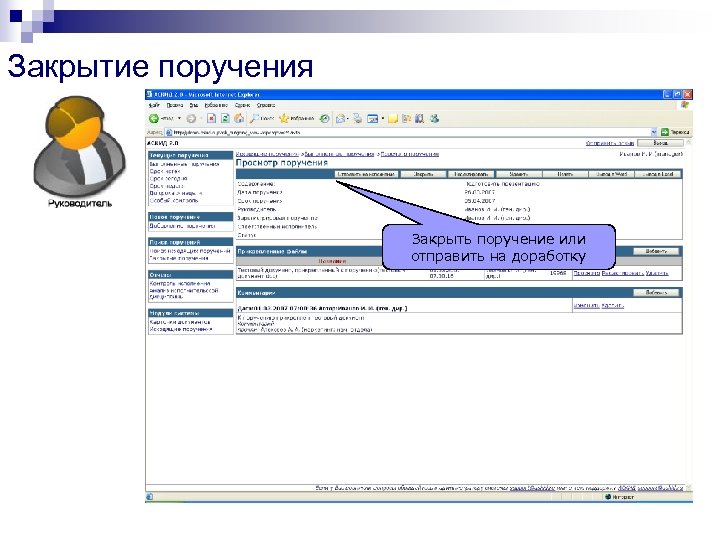Click the Закрыть button in action bar
Image resolution: width=720 pixels, height=540 pixels.
click(x=423, y=174)
